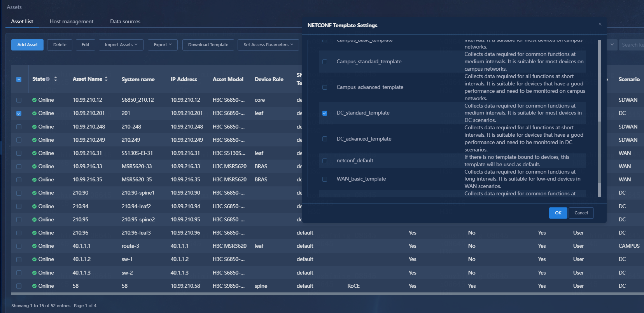
Task: Uncheck the DC_standard_template checkbox
Action: [325, 113]
